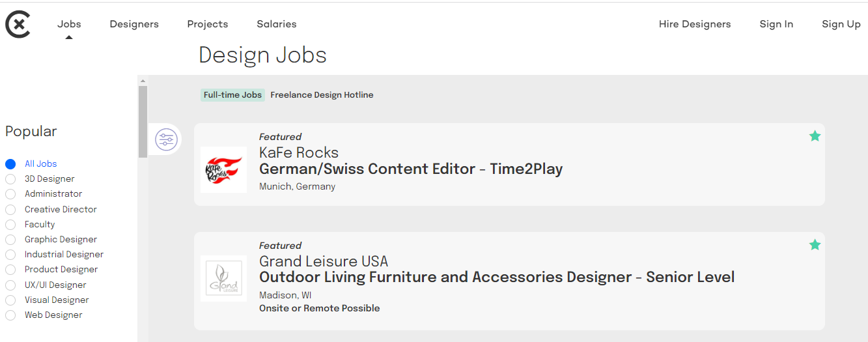Click the KaFe Rocks company name

299,152
